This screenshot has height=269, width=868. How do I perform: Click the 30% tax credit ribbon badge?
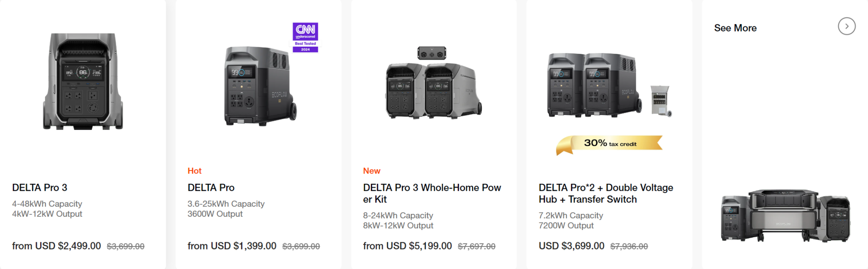609,144
